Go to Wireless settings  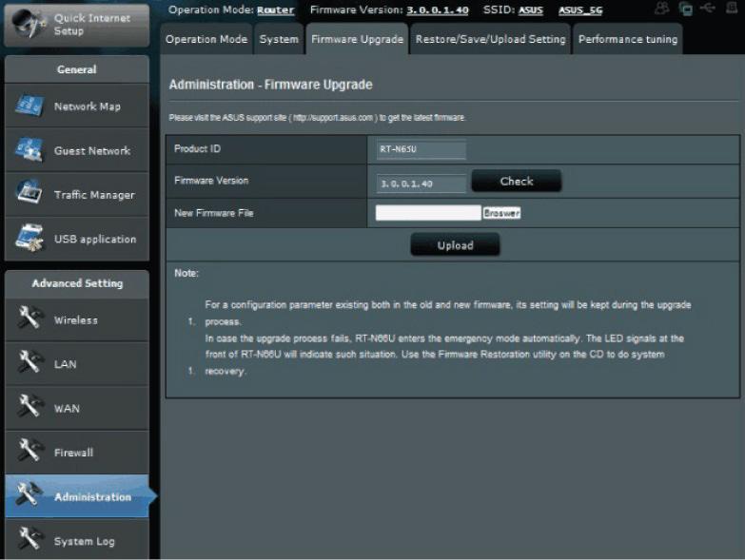pyautogui.click(x=77, y=319)
